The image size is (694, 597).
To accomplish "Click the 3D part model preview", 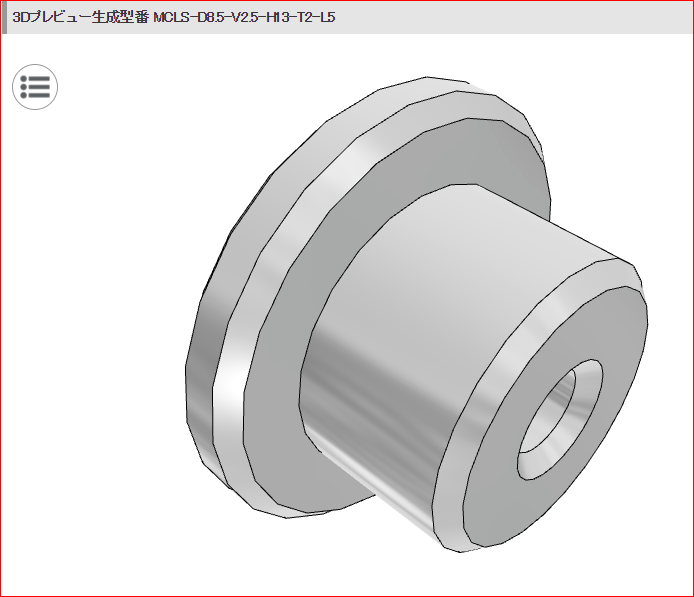I will click(416, 315).
